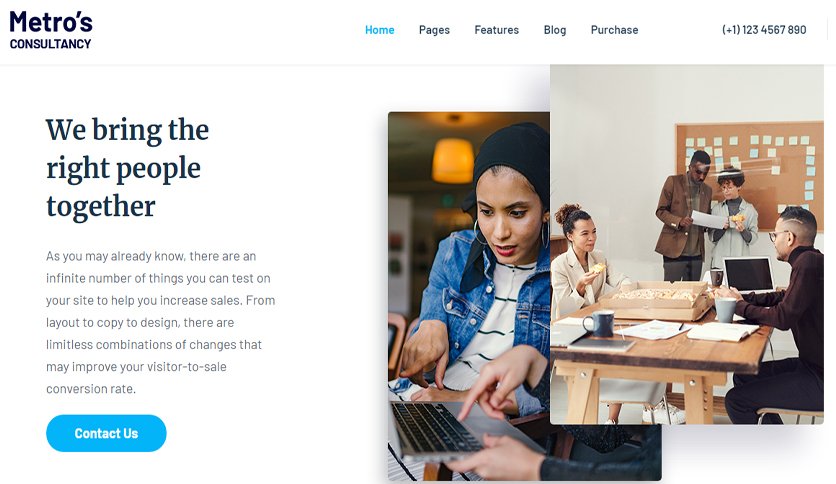
Task: Open the Pages menu
Action: [x=434, y=30]
